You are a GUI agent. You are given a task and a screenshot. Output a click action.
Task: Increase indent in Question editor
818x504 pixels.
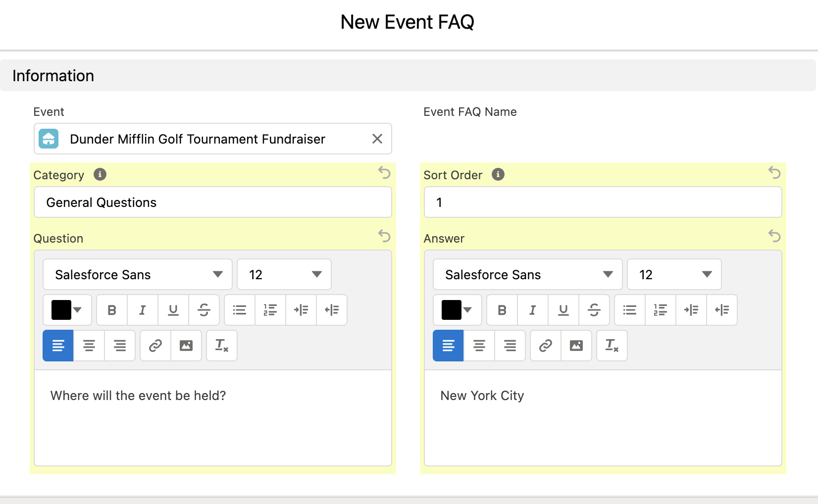(x=301, y=310)
